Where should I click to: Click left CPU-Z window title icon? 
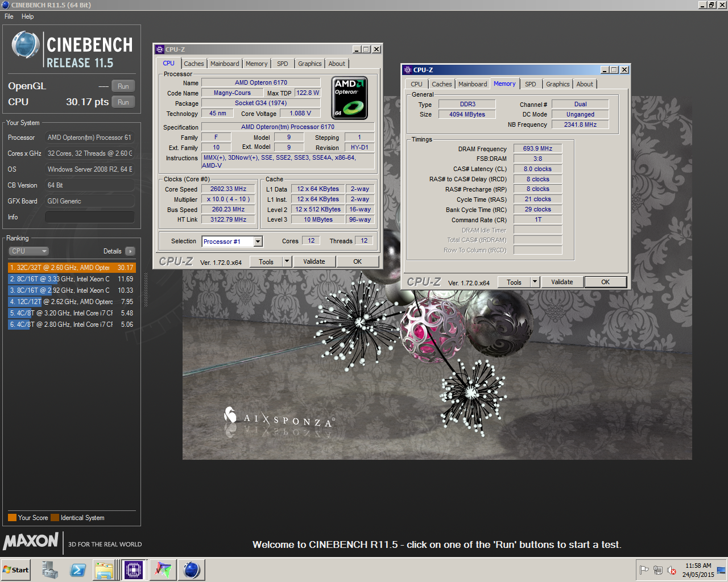click(160, 49)
